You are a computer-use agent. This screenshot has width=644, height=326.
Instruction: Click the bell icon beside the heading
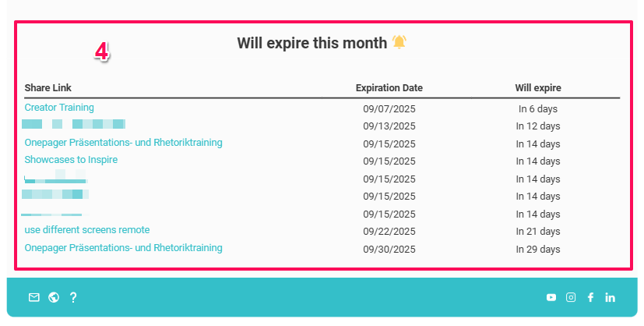(x=399, y=42)
